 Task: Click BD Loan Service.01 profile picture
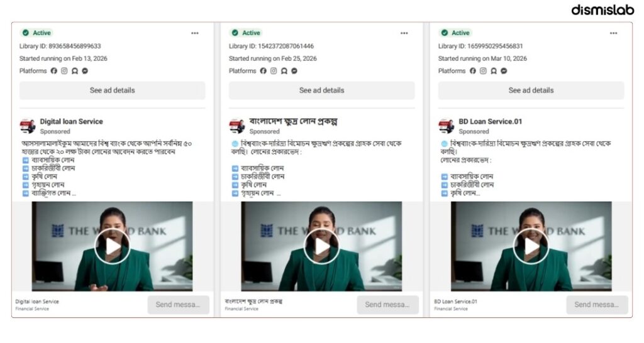coord(447,126)
